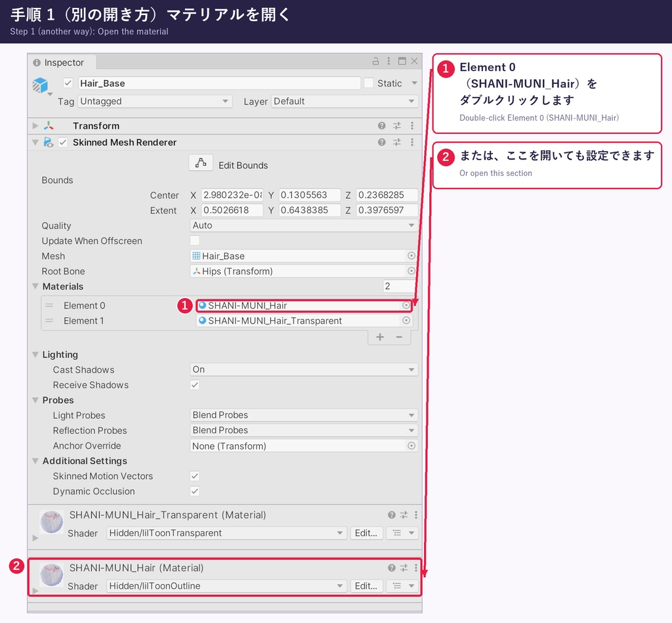Collapse the Additional Settings section
This screenshot has height=623, width=672.
[35, 460]
